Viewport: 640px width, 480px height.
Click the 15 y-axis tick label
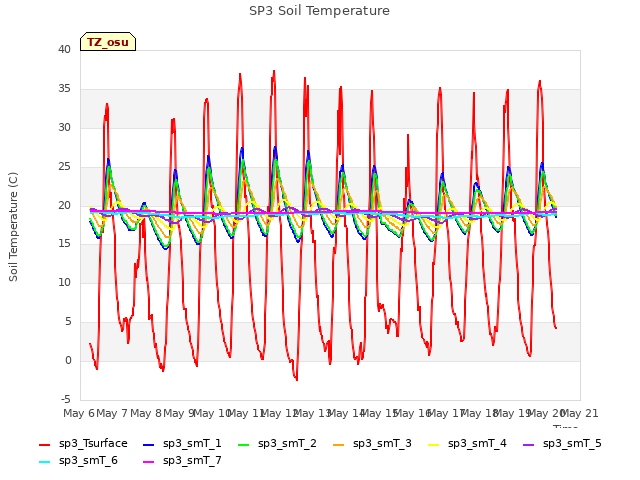coord(64,244)
